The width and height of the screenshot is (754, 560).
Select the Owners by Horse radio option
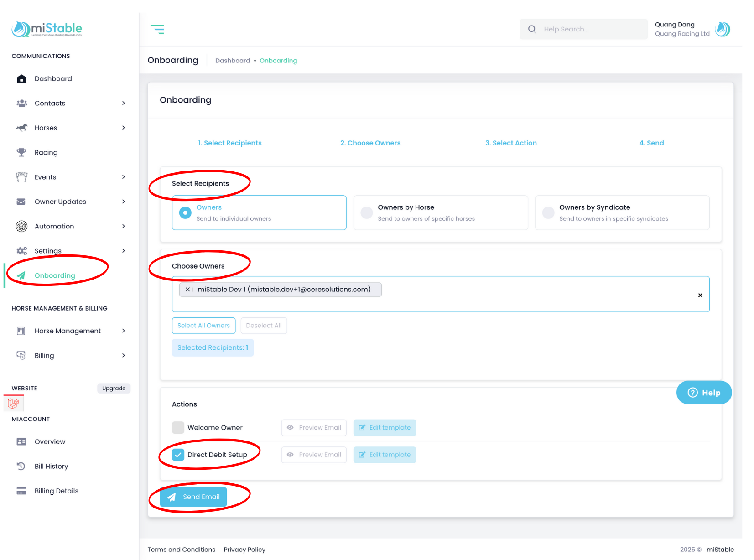367,213
